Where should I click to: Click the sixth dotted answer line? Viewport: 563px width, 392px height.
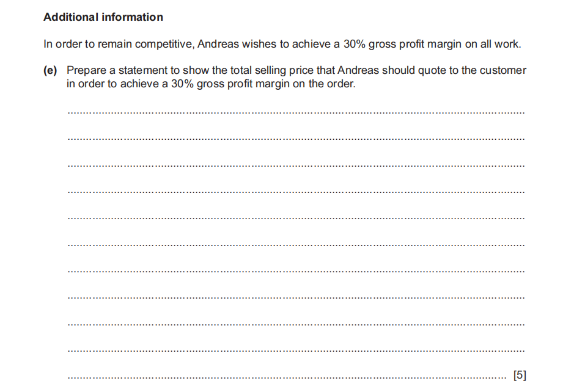point(296,245)
